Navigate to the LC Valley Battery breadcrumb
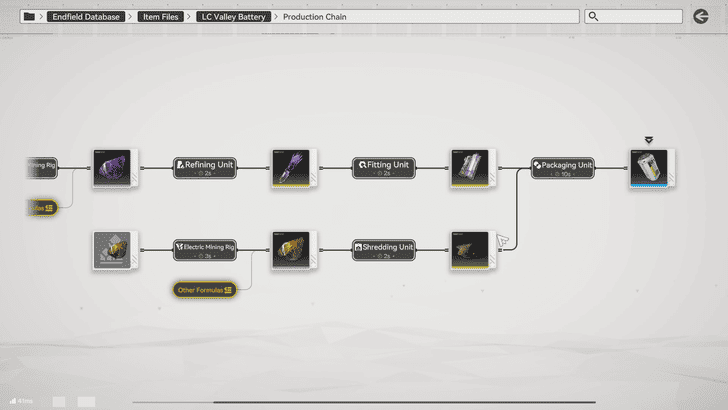 point(233,17)
